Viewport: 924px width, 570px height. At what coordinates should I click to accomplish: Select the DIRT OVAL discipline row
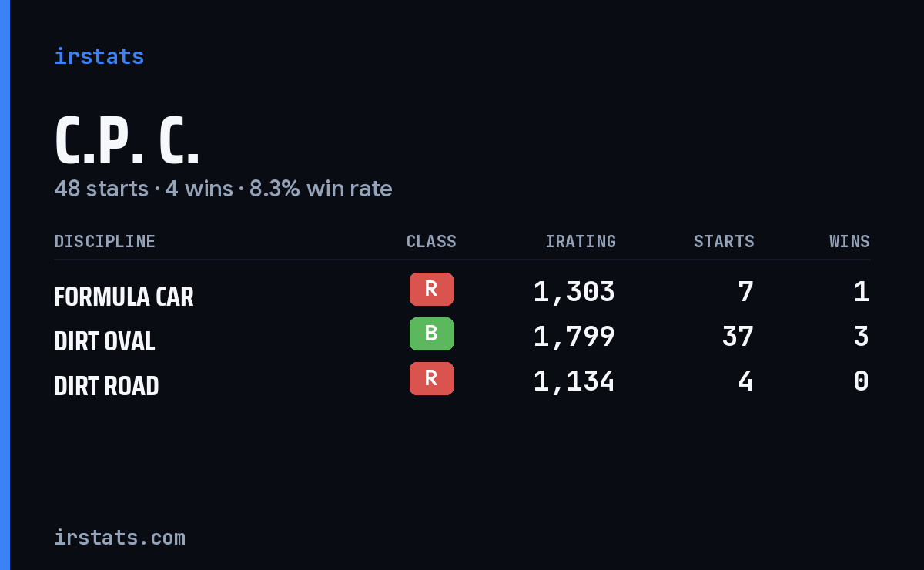(462, 337)
